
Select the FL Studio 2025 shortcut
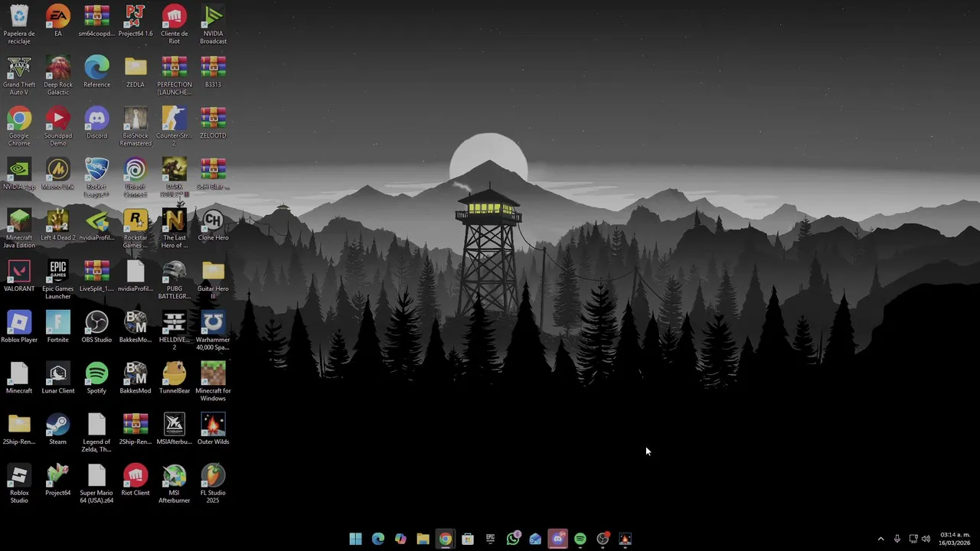click(213, 484)
